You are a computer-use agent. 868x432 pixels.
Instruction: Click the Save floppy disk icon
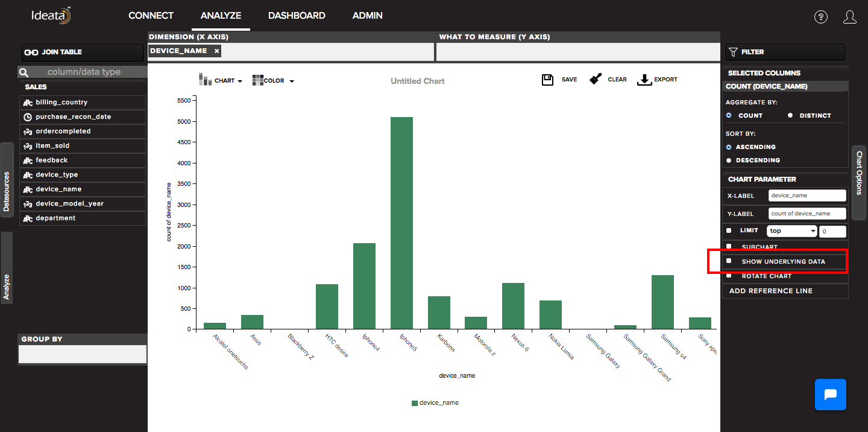click(x=548, y=80)
